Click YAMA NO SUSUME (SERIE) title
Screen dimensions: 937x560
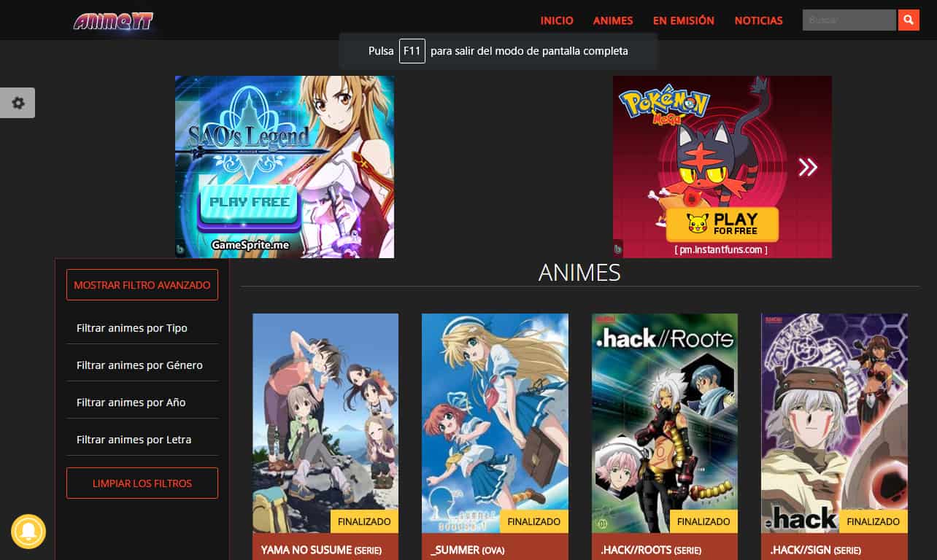click(x=321, y=550)
